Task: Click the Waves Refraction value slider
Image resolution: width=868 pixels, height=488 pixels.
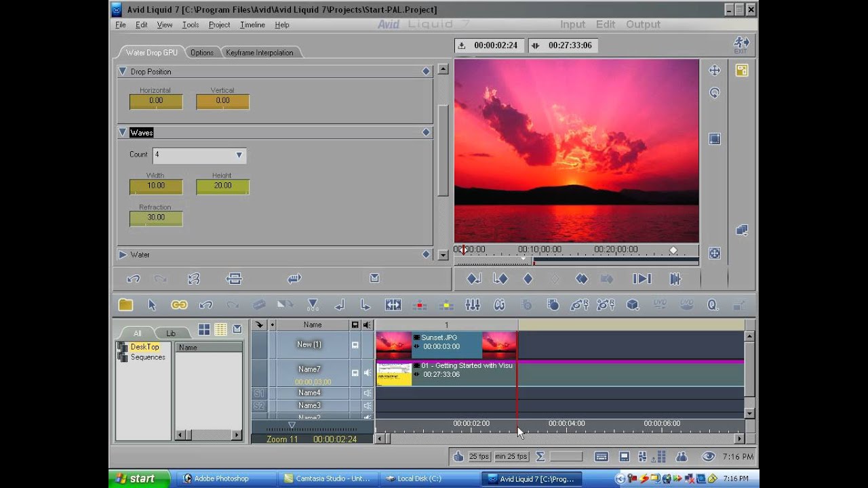Action: (156, 218)
